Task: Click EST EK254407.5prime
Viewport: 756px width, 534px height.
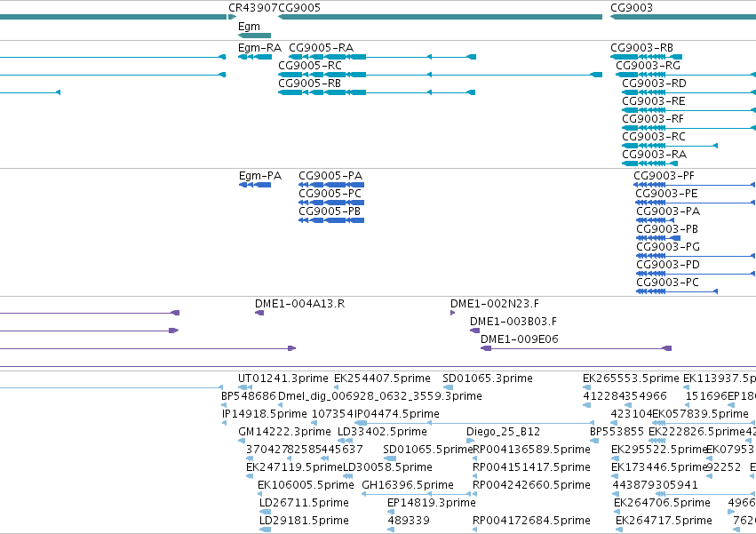Action: (x=337, y=387)
